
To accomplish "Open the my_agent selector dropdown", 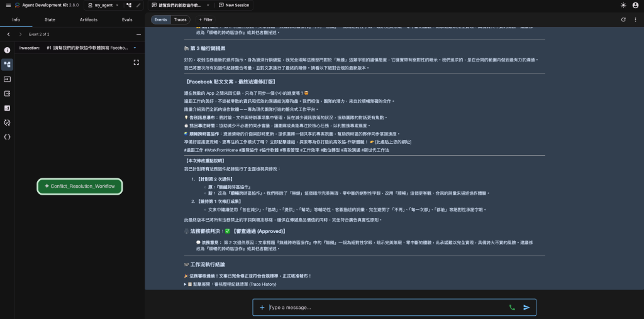I will [x=103, y=5].
